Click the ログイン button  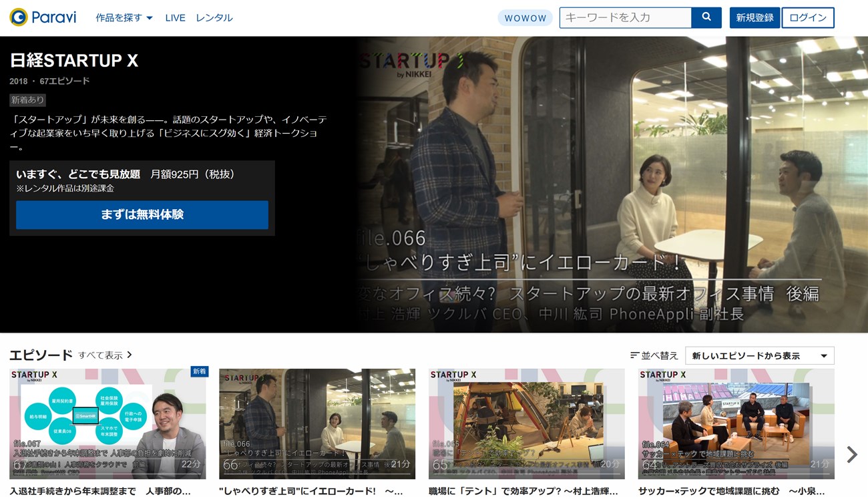(808, 18)
